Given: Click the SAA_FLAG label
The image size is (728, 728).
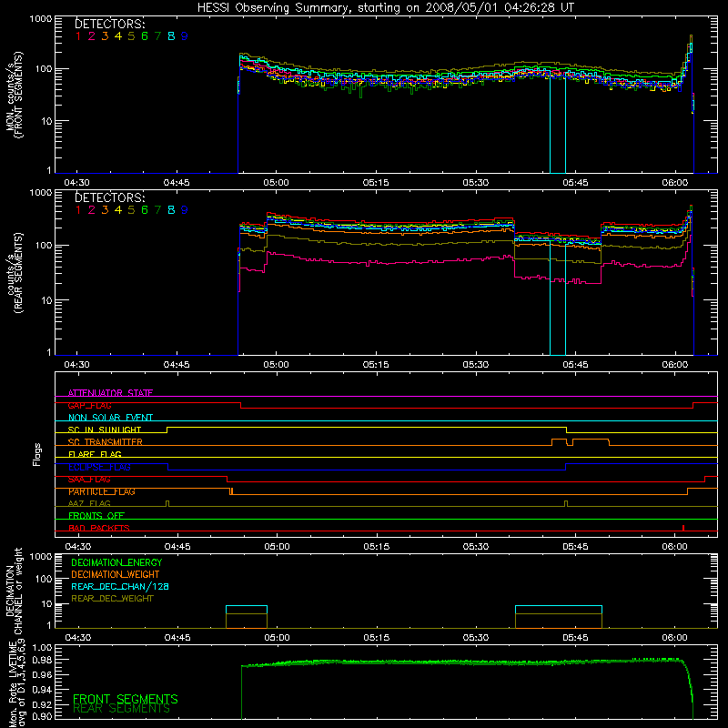Looking at the screenshot, I should [89, 480].
